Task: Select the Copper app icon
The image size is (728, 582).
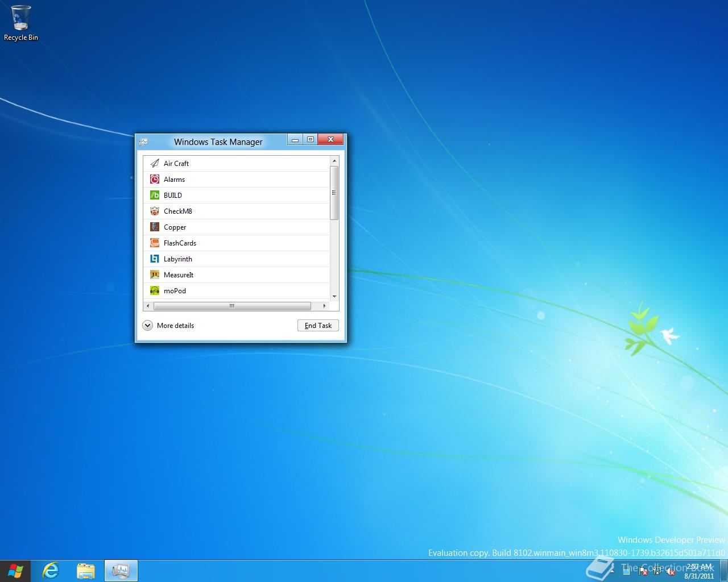Action: coord(154,227)
